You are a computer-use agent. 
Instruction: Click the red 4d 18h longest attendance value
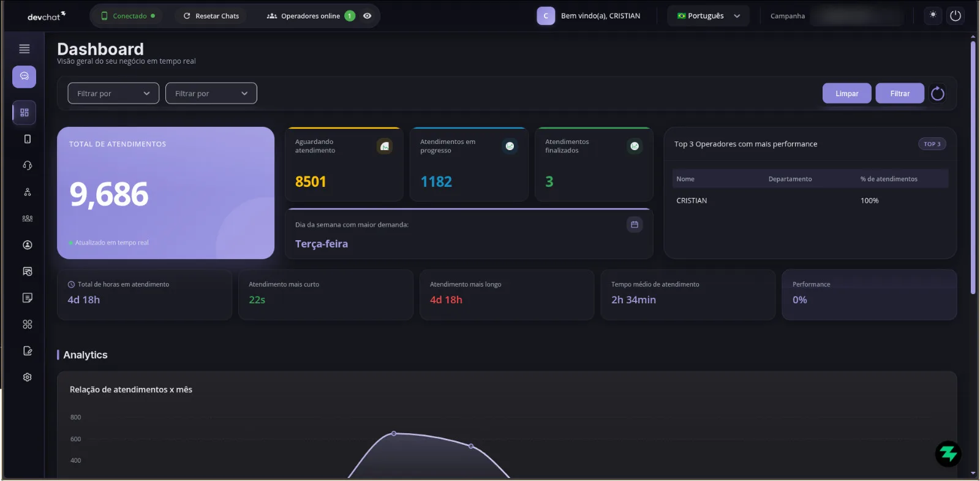point(446,300)
